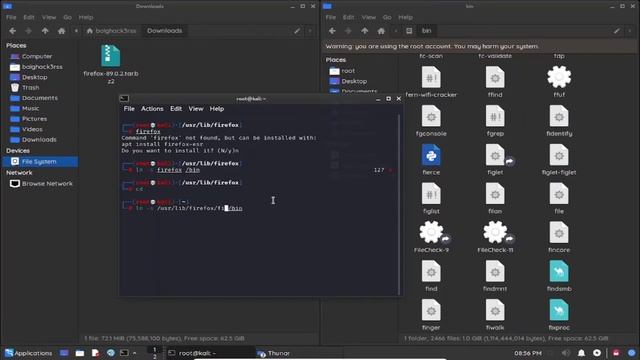This screenshot has width=640, height=360.
Task: Select the findmnt file icon
Action: (495, 271)
